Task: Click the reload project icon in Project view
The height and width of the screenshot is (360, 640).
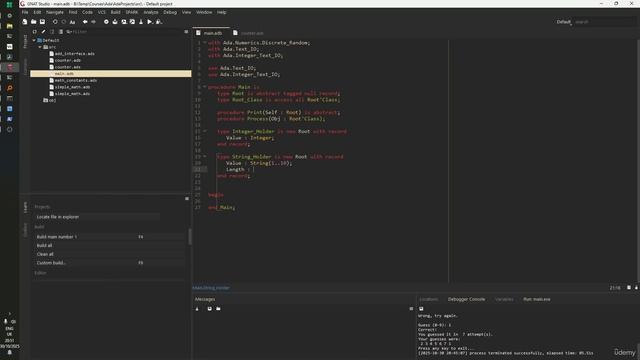Action: coord(35,31)
